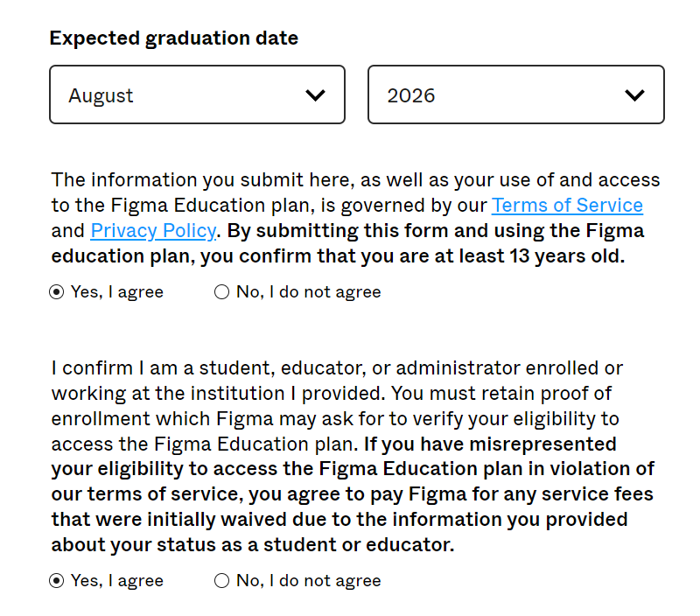Click the '2026' text in the year field
700x616 pixels.
pos(410,96)
